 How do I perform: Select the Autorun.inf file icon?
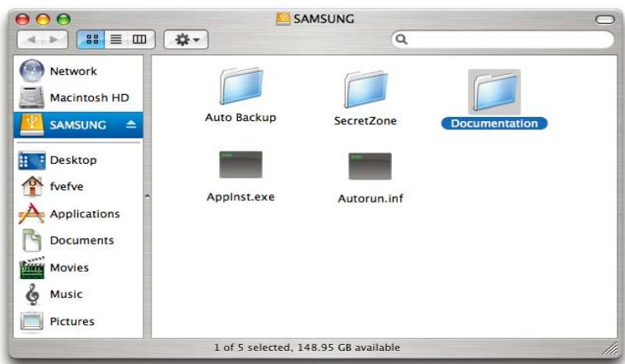370,166
